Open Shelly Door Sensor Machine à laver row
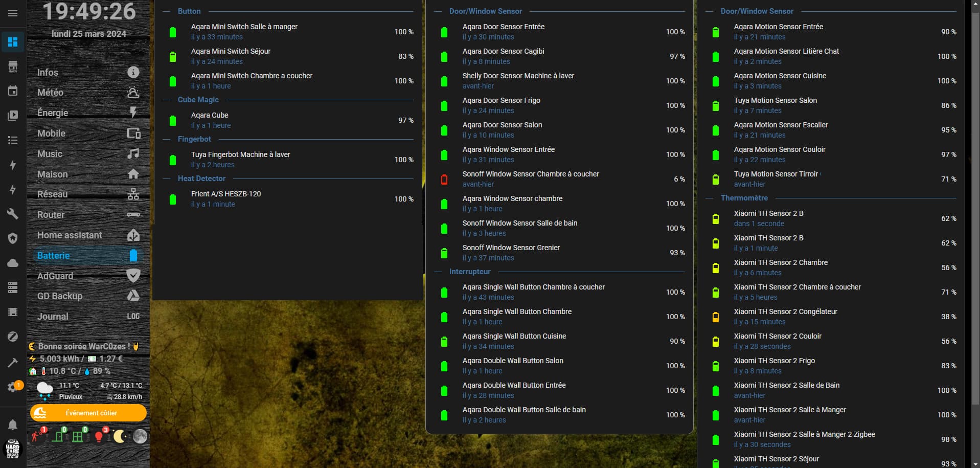This screenshot has width=980, height=468. coord(560,81)
